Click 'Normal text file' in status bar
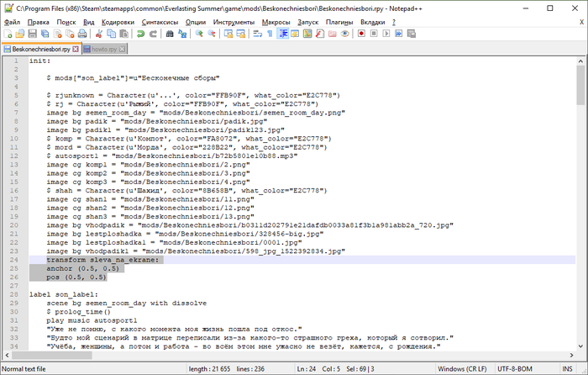This screenshot has height=375, width=588. pyautogui.click(x=24, y=369)
